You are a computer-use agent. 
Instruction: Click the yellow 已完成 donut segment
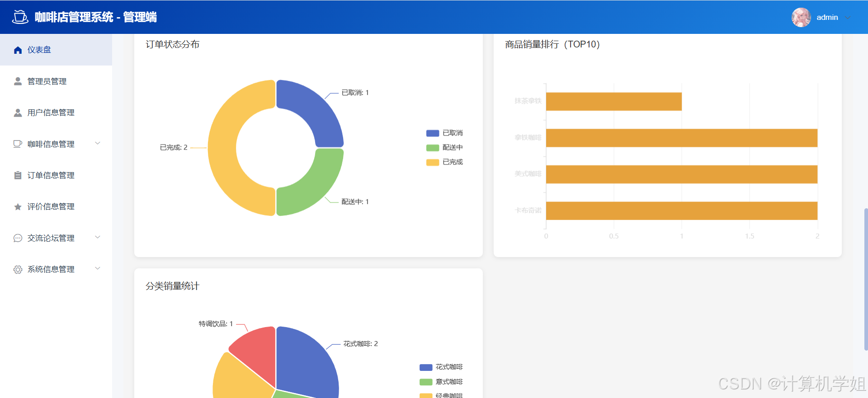(222, 148)
